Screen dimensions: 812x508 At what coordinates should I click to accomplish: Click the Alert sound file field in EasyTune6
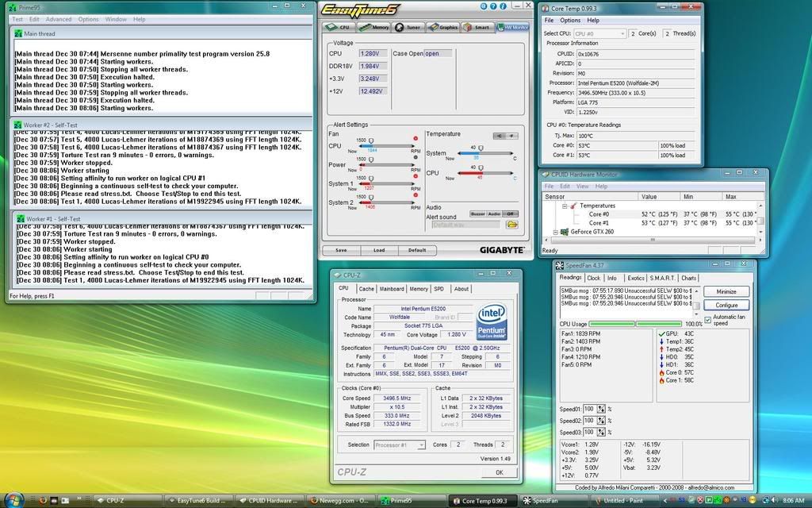(465, 224)
